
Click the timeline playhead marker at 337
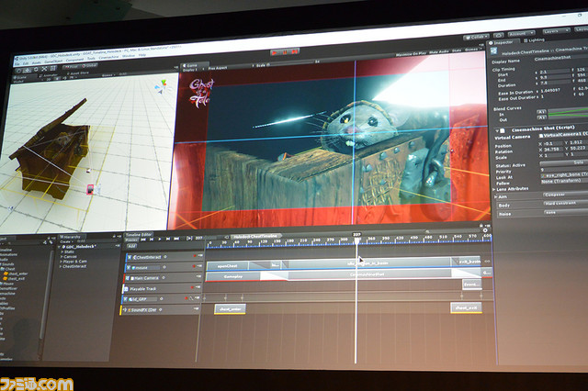(356, 240)
